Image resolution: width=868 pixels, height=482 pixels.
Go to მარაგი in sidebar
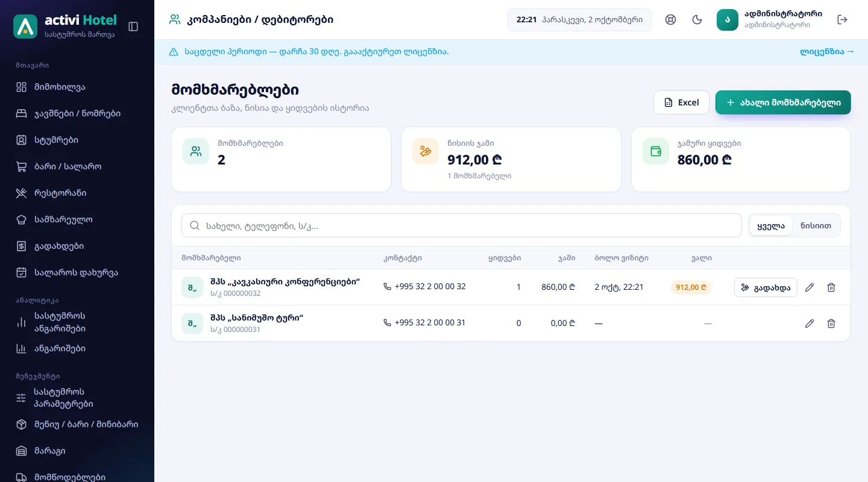pyautogui.click(x=77, y=451)
